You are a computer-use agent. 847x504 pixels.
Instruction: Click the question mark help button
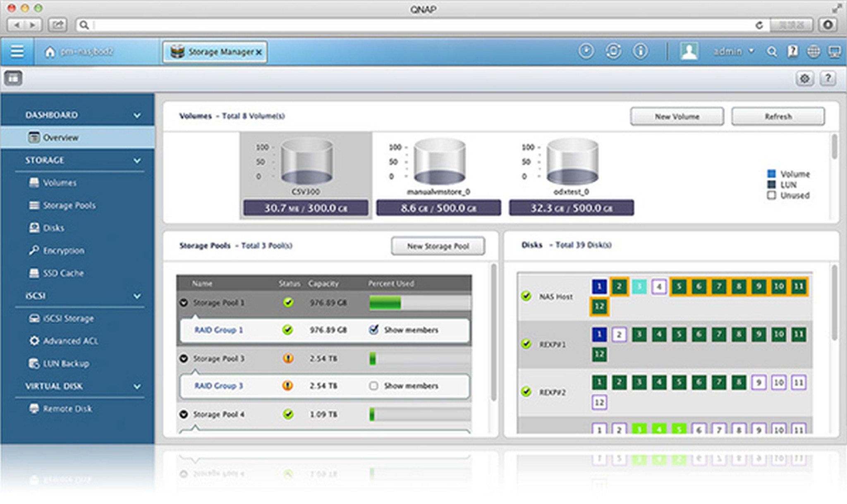(828, 78)
